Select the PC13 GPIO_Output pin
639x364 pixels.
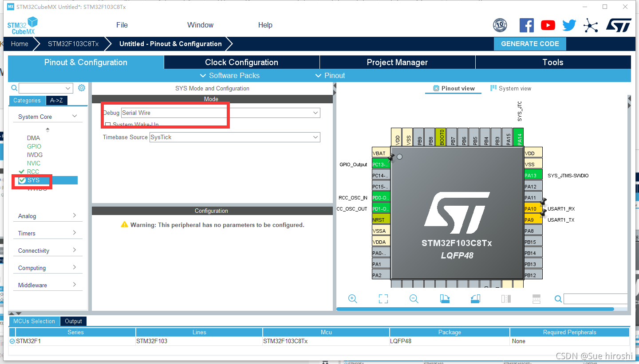pos(381,164)
